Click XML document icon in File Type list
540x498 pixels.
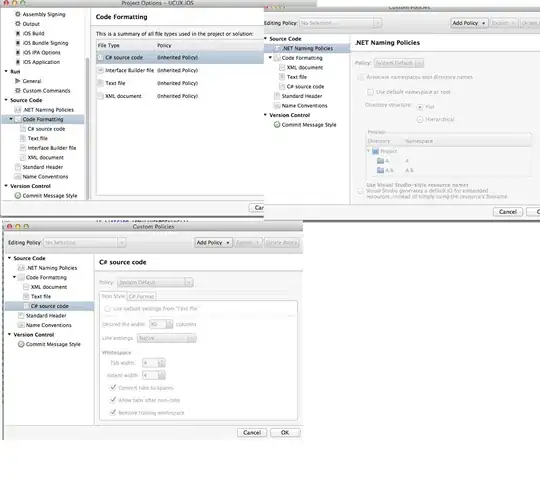100,96
